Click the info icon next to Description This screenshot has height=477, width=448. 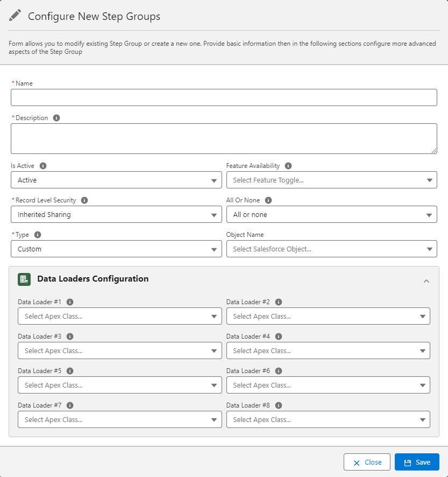(x=56, y=118)
